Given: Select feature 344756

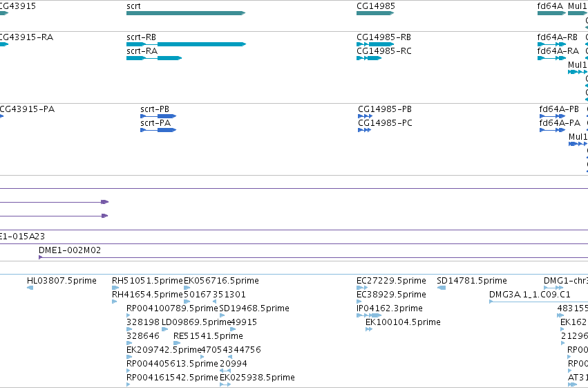Looking at the screenshot, I should tap(230, 358).
